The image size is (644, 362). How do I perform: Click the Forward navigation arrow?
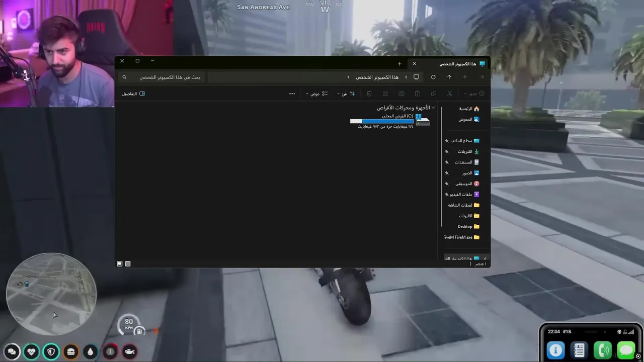[x=465, y=77]
